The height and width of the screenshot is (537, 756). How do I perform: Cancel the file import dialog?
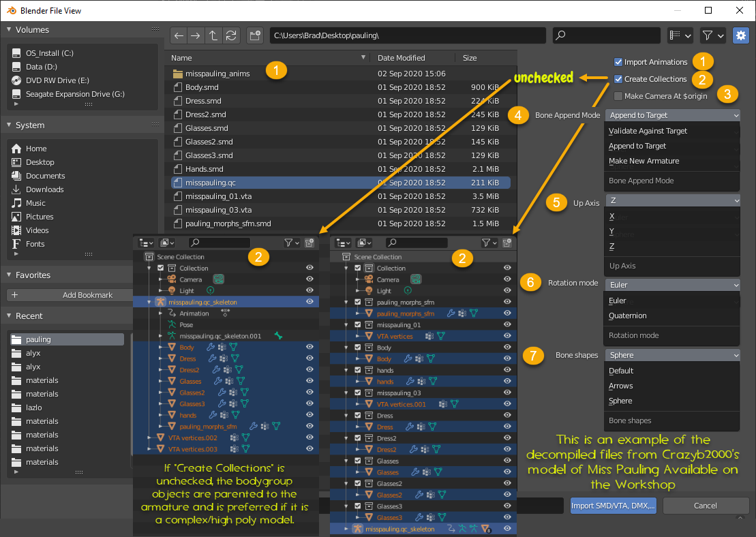tap(705, 506)
